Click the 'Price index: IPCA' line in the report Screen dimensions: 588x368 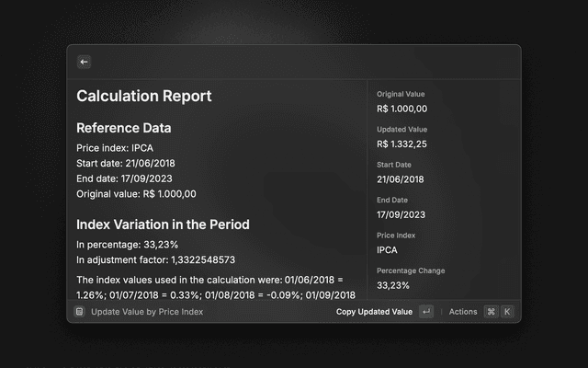tap(115, 147)
